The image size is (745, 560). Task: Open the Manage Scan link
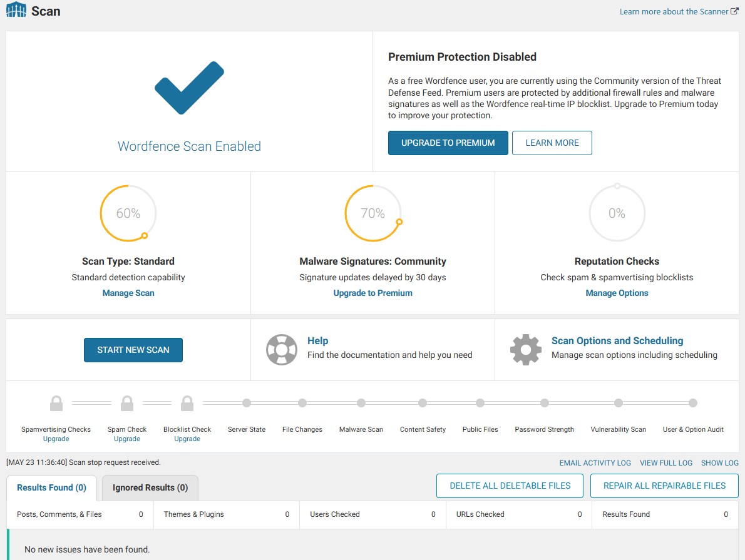[x=128, y=293]
